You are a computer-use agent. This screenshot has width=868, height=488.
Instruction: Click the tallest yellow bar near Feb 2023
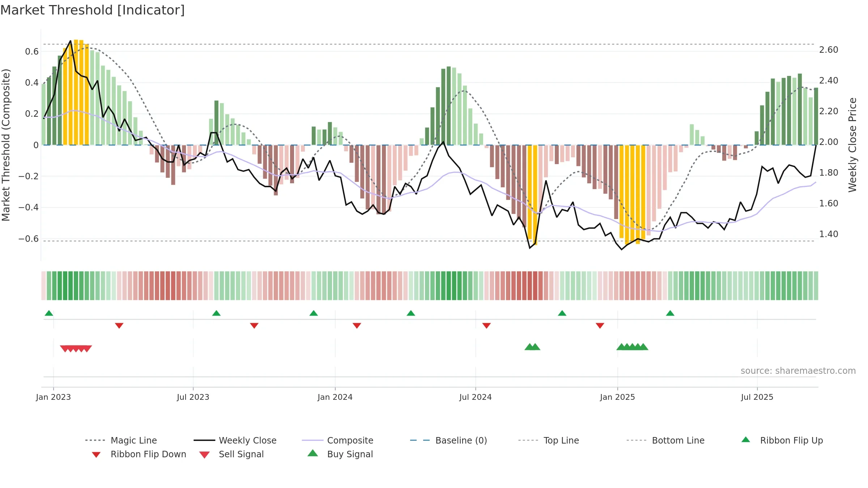[76, 92]
